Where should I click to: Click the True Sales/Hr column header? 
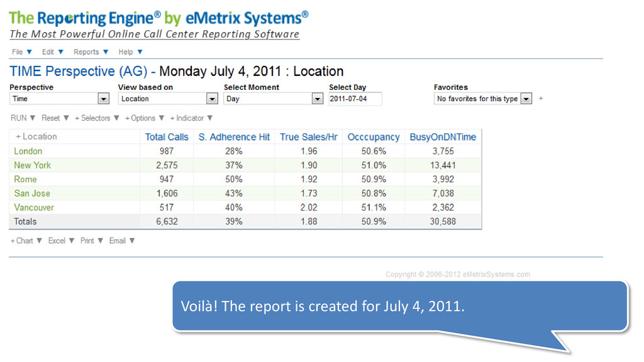tap(309, 137)
